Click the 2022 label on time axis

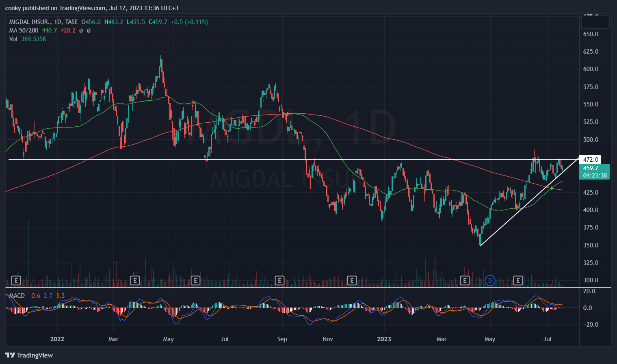pyautogui.click(x=57, y=339)
